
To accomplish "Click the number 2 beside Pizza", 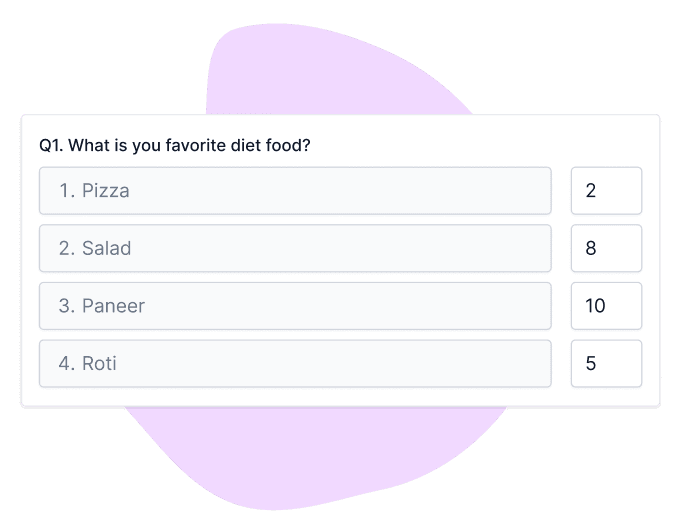I will point(591,190).
